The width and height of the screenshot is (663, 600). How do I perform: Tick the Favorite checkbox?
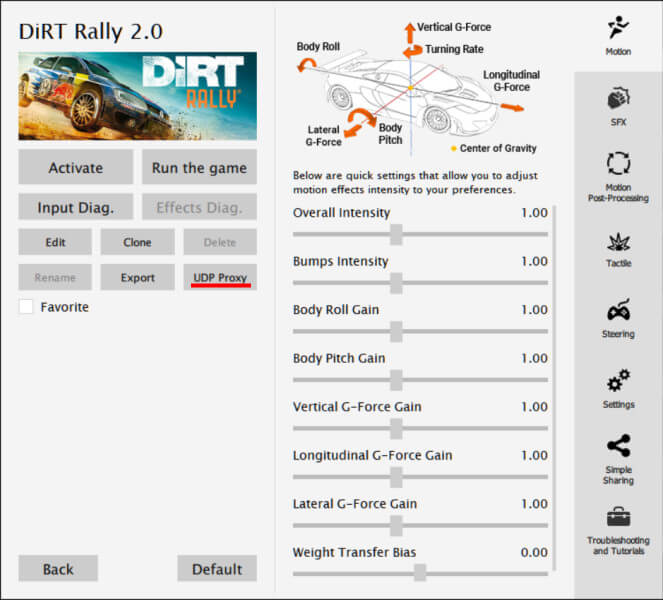pos(26,307)
